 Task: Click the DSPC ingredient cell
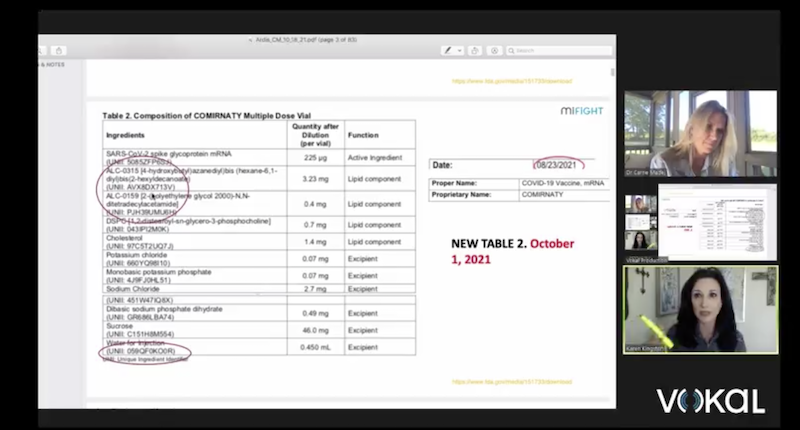tap(194, 225)
